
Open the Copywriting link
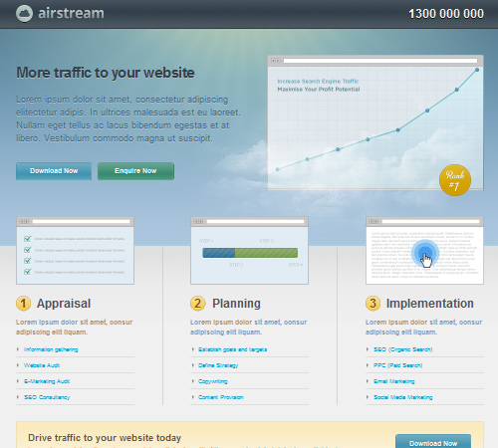(x=213, y=381)
